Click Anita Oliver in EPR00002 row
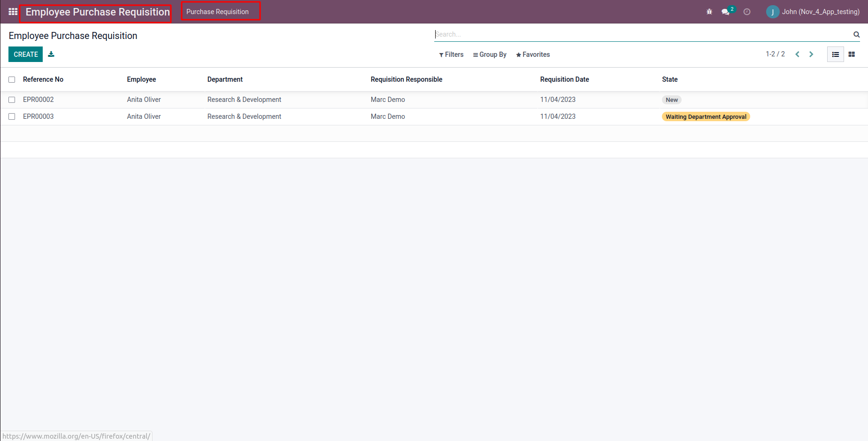 pyautogui.click(x=144, y=100)
